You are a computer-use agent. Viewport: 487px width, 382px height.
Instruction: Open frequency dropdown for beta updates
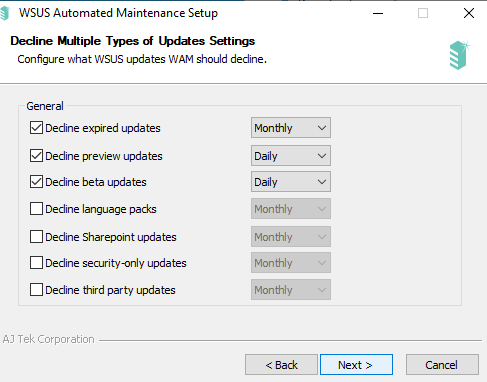(291, 182)
